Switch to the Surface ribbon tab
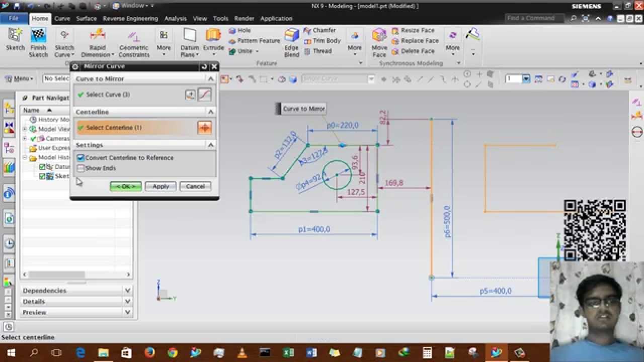Image resolution: width=644 pixels, height=362 pixels. click(x=86, y=19)
